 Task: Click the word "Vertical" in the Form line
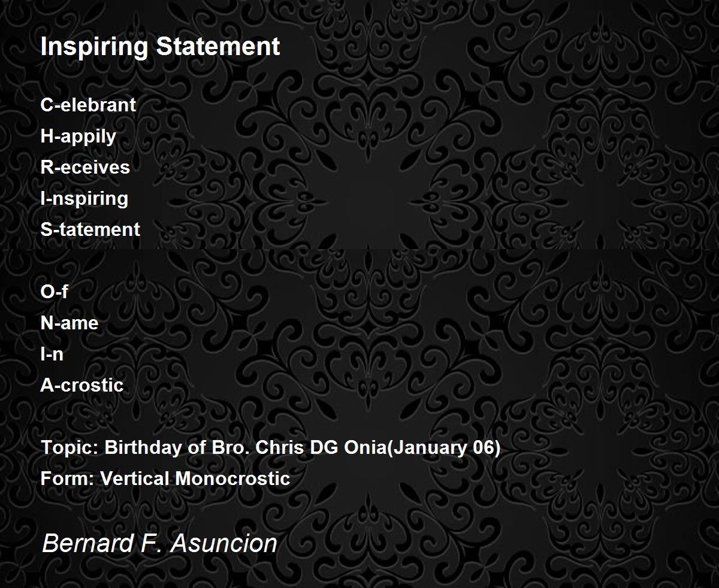[x=135, y=478]
